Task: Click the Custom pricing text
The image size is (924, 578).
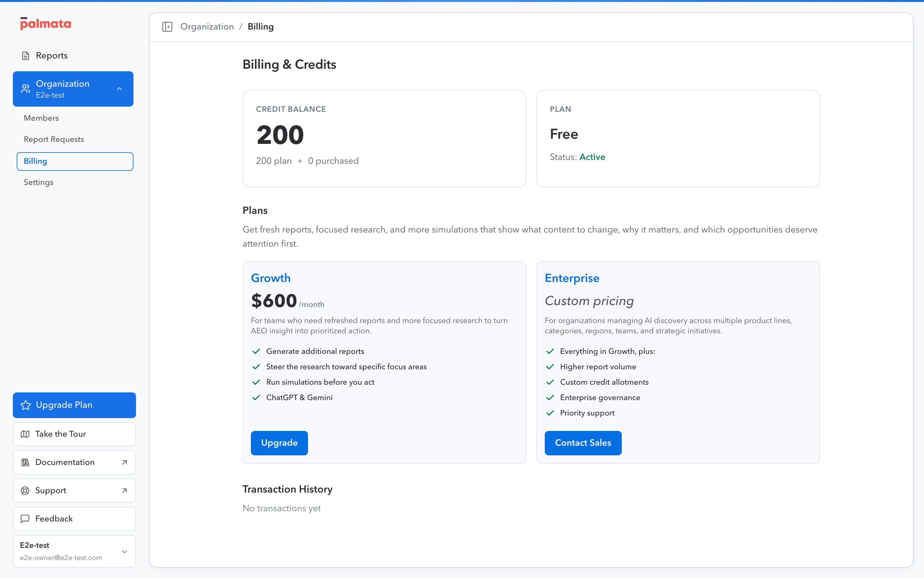Action: pyautogui.click(x=589, y=301)
